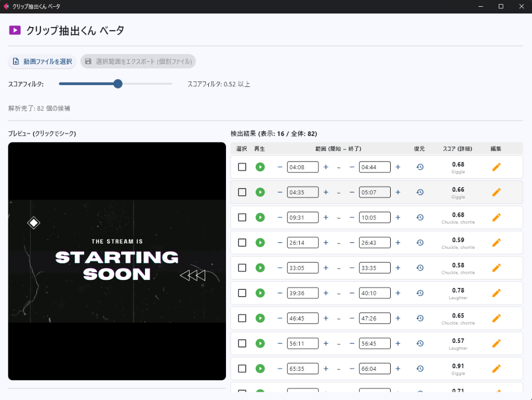
Task: Click the スコア (詳細) column header
Action: (x=458, y=149)
